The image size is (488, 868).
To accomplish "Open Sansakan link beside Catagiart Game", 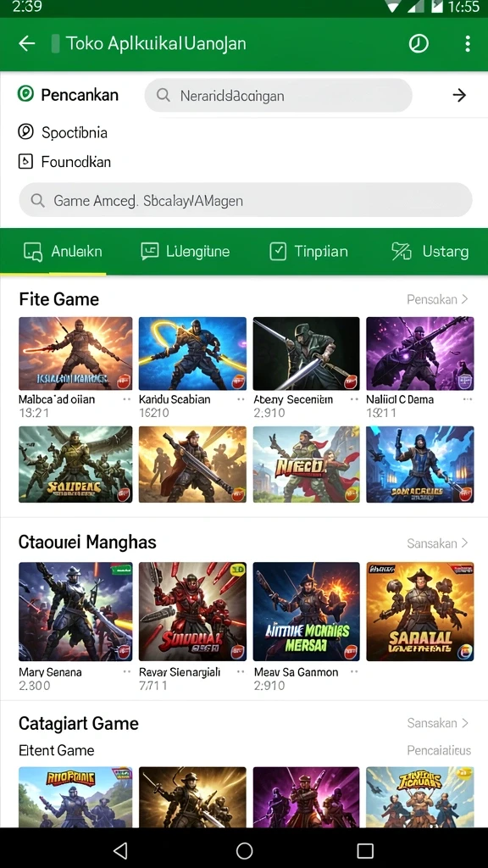I will click(438, 723).
